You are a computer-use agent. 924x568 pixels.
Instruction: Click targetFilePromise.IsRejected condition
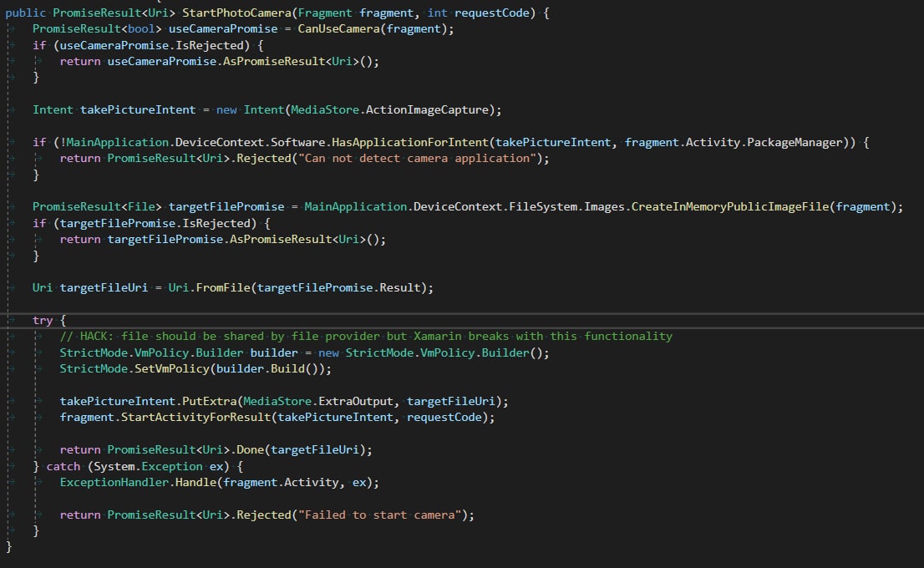(x=155, y=223)
